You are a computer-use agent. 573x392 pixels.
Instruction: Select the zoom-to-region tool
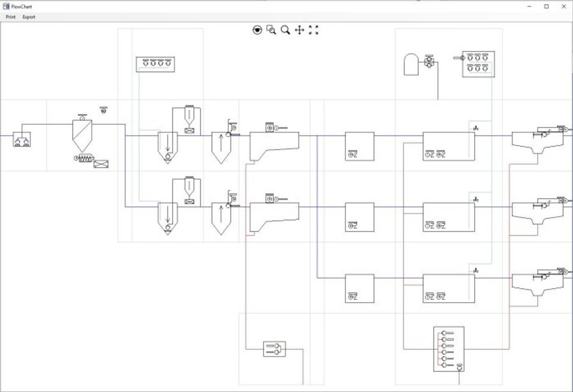point(270,29)
